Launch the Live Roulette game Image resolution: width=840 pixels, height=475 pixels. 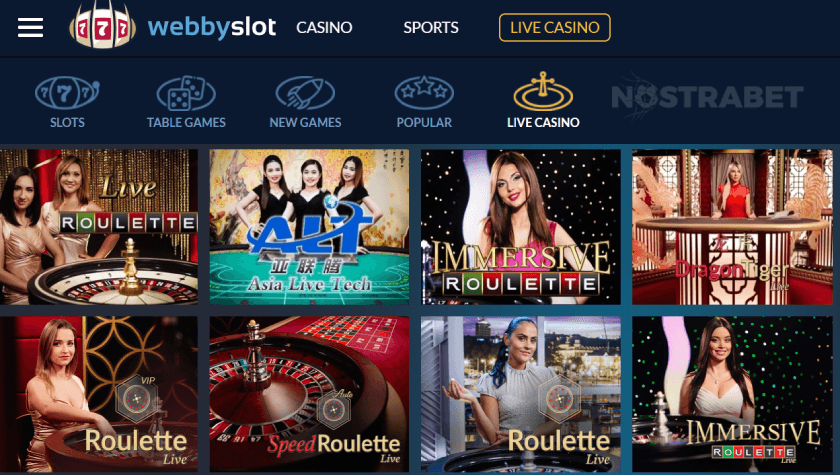pos(99,227)
